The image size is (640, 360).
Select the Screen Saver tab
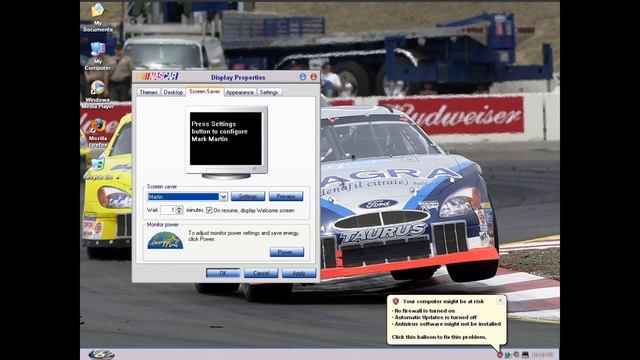[x=204, y=91]
